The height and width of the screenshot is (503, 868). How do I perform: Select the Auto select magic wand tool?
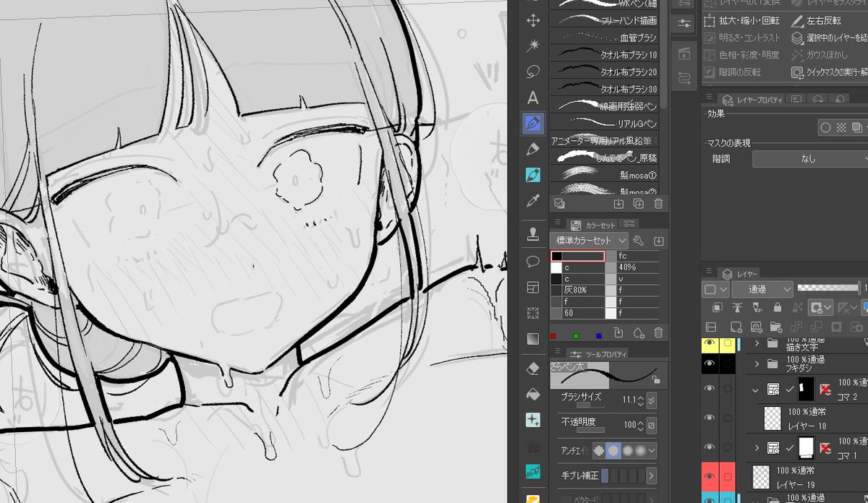(x=533, y=46)
